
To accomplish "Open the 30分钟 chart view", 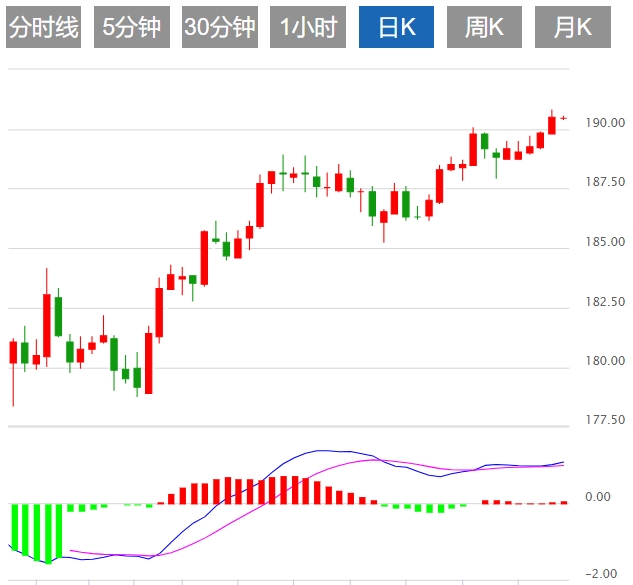I will click(x=220, y=28).
